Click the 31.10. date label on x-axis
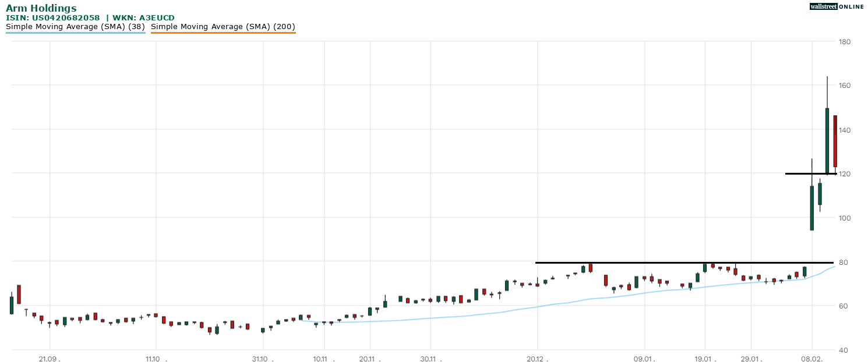 click(263, 359)
